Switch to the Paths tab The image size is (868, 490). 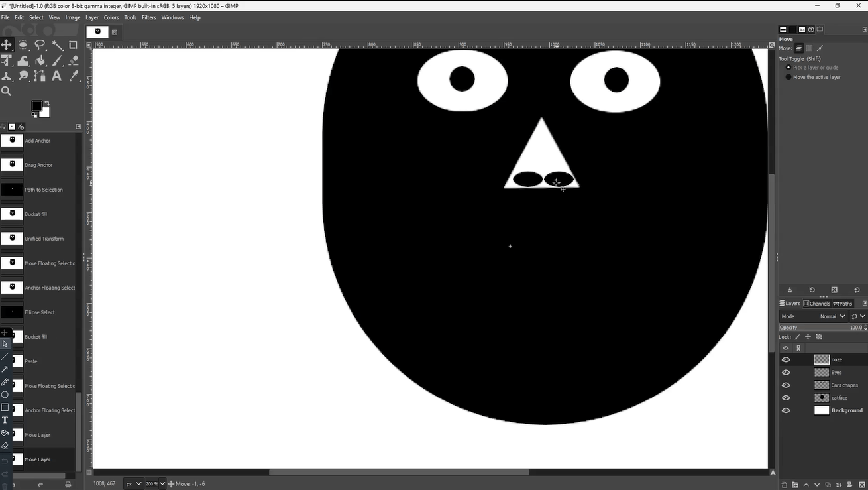click(843, 304)
